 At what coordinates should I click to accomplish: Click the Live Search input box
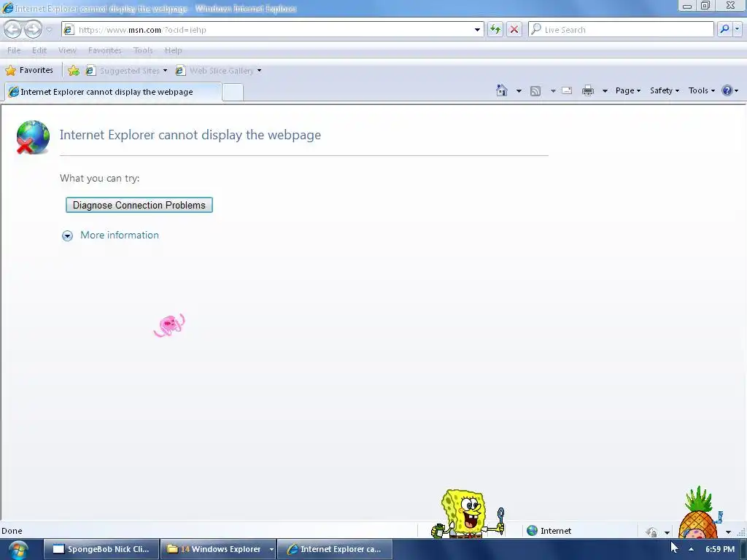tap(622, 29)
